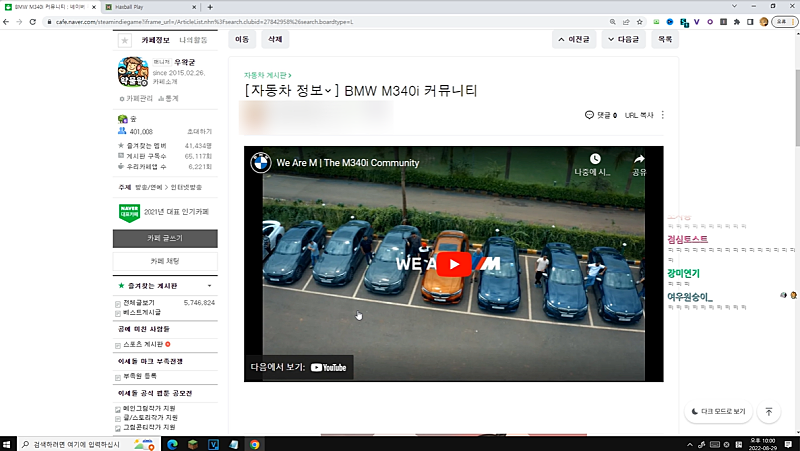The image size is (800, 451).
Task: Play the YouTube video
Action: tap(454, 264)
